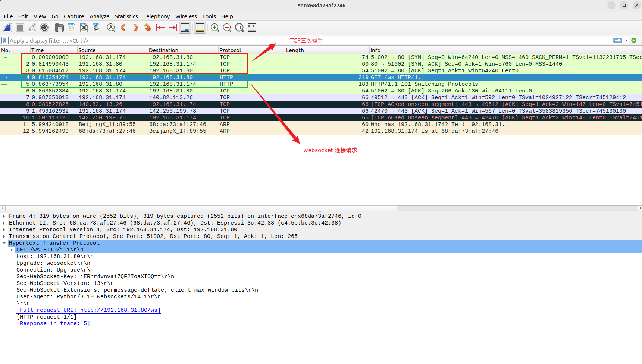Select packet 8 TCP ACKed unseen segment
Screen dimensions: 642x364
point(321,104)
